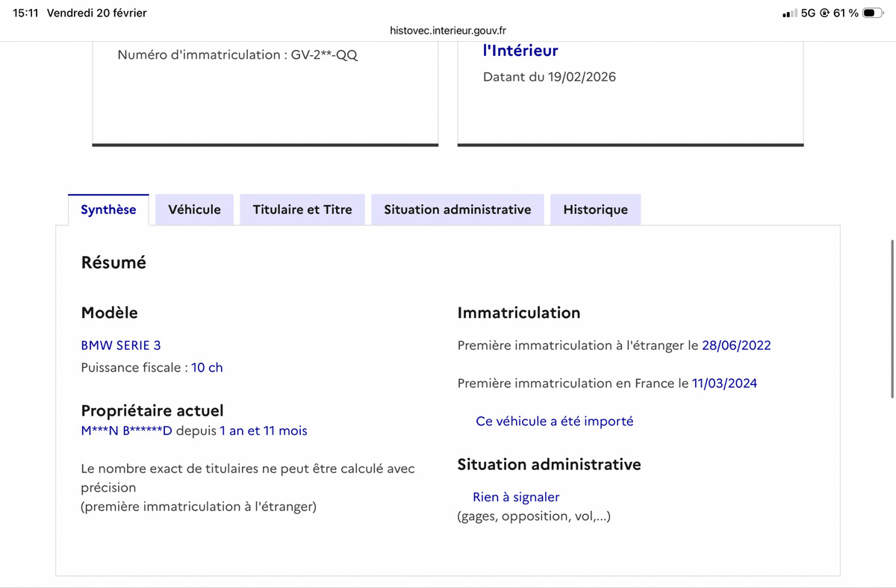Click the BMW SERIE 3 model text

point(120,345)
